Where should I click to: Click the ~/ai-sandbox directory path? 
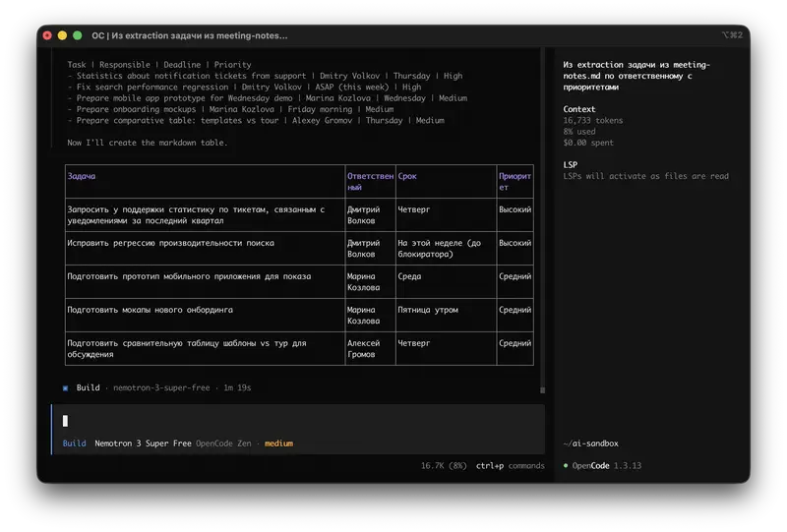pos(591,443)
